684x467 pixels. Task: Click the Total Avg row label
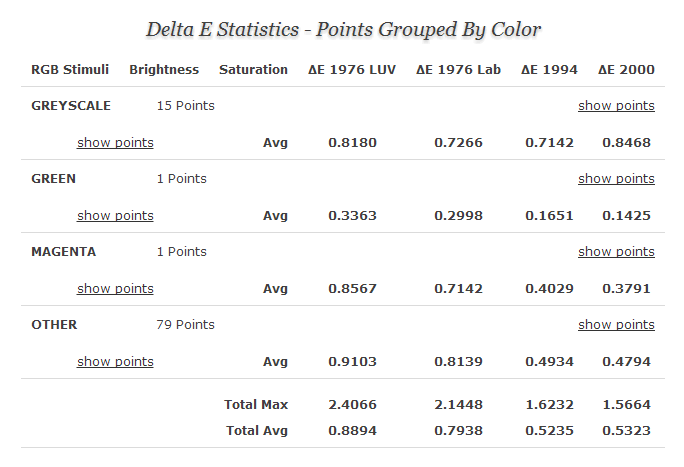[x=256, y=430]
